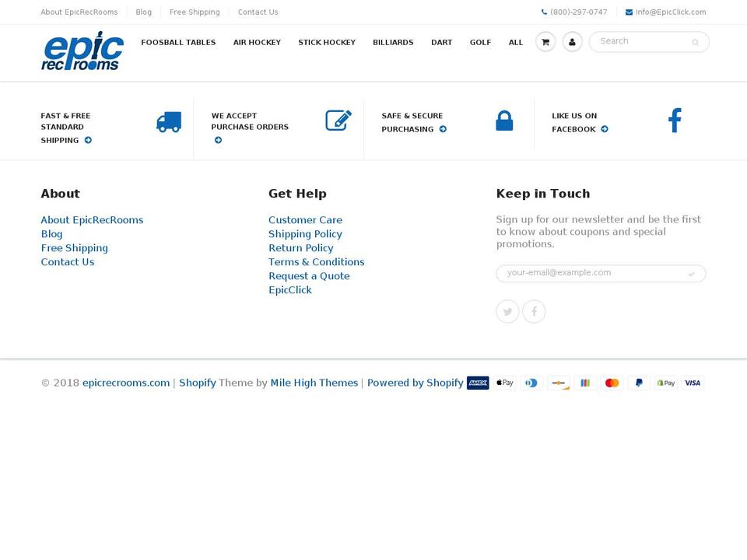Viewport: 747px width, 560px height.
Task: Click arrow under Purchase Orders text
Action: [x=218, y=140]
